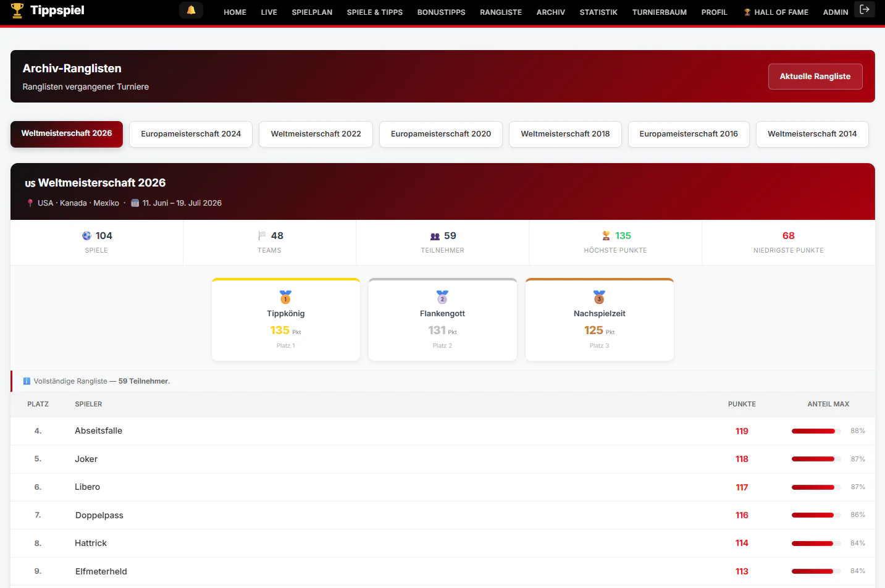Go to Hall of Fame in the navbar
Image resolution: width=885 pixels, height=588 pixels.
point(776,12)
